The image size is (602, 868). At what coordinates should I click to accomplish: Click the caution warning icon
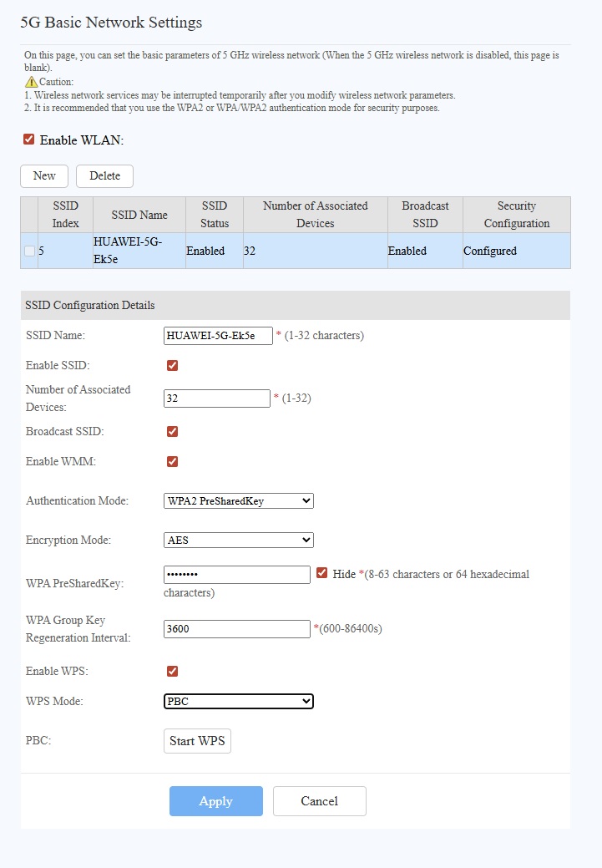(x=31, y=82)
